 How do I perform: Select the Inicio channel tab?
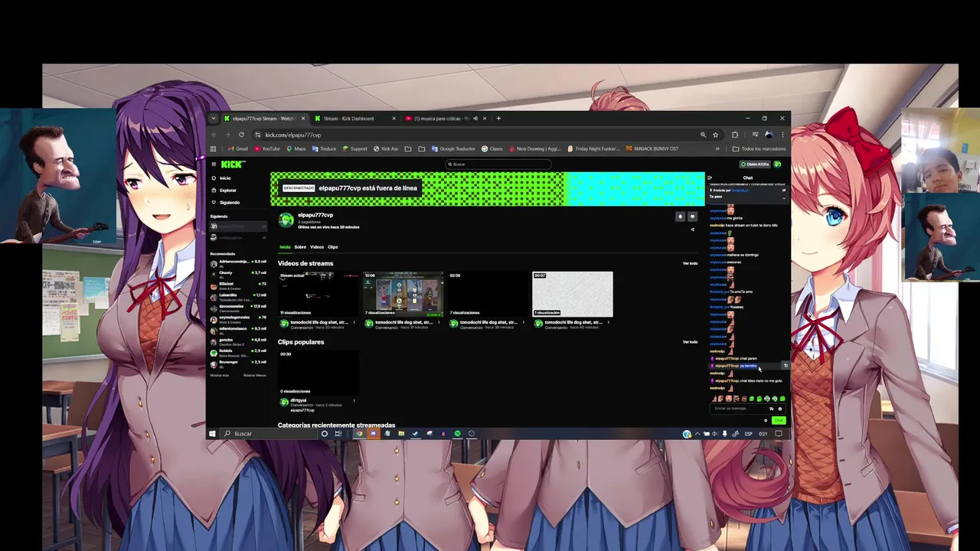pyautogui.click(x=285, y=247)
